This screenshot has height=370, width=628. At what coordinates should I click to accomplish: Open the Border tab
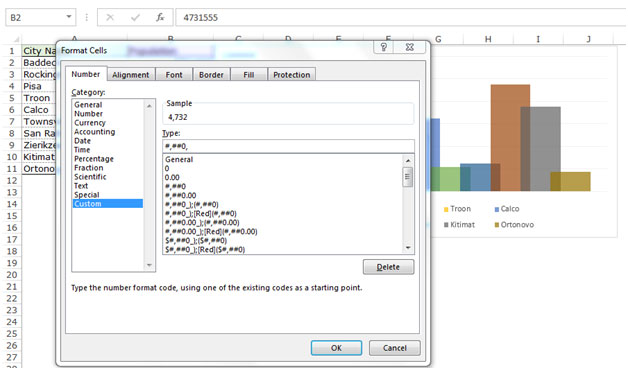(211, 75)
